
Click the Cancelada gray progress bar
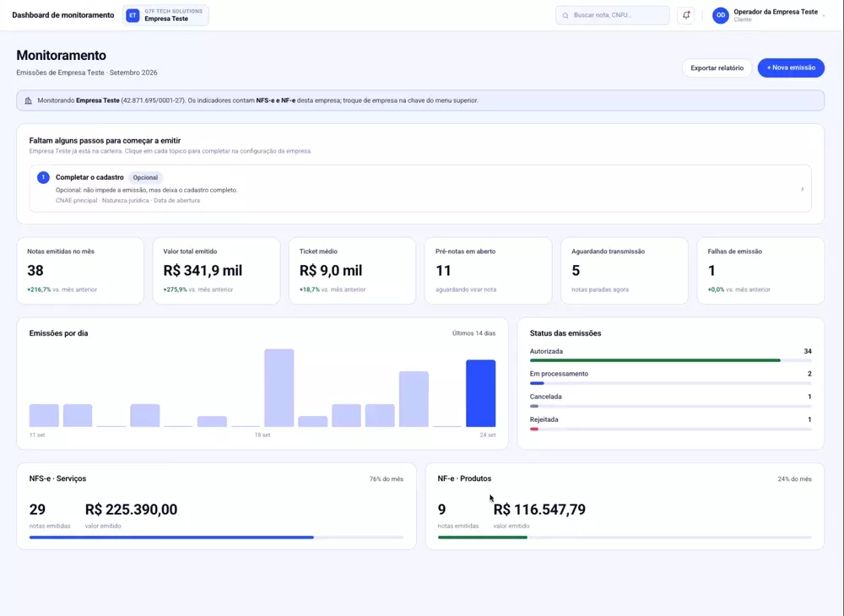(x=534, y=406)
